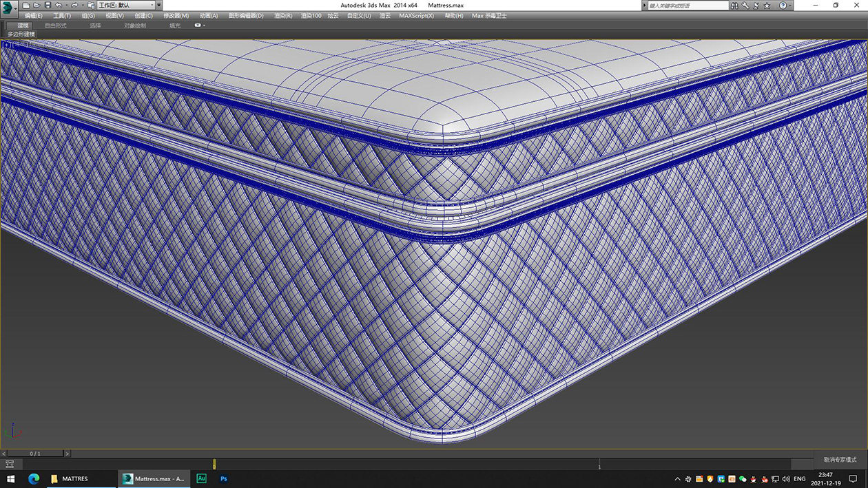Click the Redo arrow icon
This screenshot has height=488, width=868.
click(74, 6)
